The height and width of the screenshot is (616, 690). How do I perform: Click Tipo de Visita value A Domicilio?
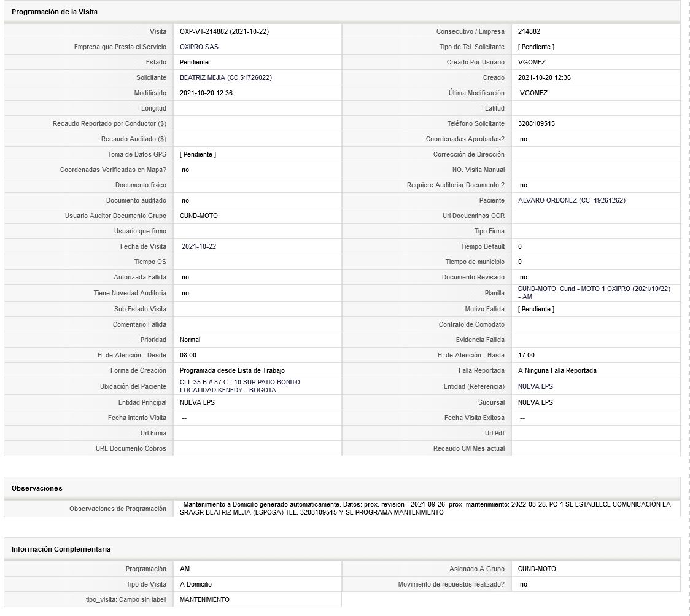click(196, 584)
